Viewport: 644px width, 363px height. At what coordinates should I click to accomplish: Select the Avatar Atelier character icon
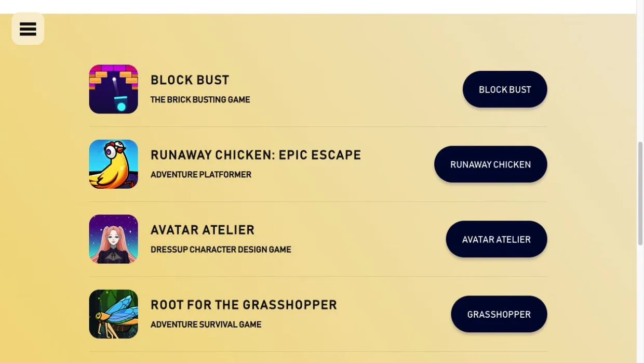[x=113, y=239]
